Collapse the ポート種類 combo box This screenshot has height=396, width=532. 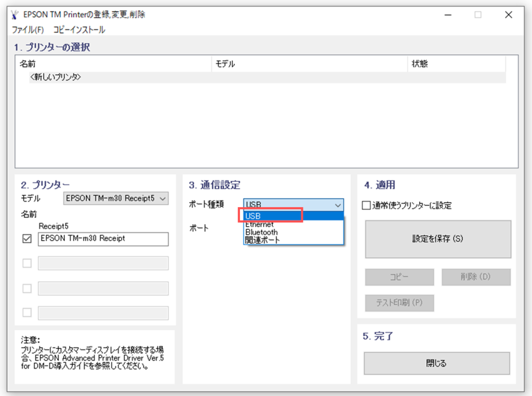pyautogui.click(x=294, y=205)
